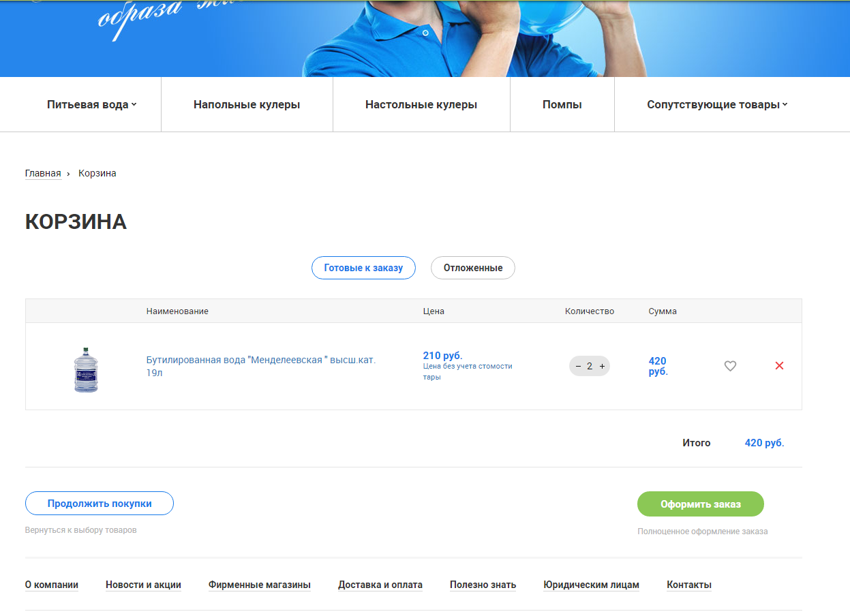Decrease quantity with the minus button
This screenshot has height=616, width=850.
point(578,366)
